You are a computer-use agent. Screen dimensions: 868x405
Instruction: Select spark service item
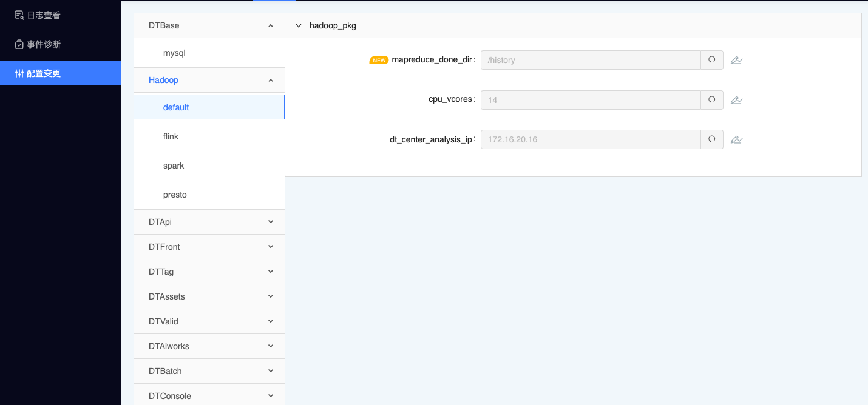174,166
